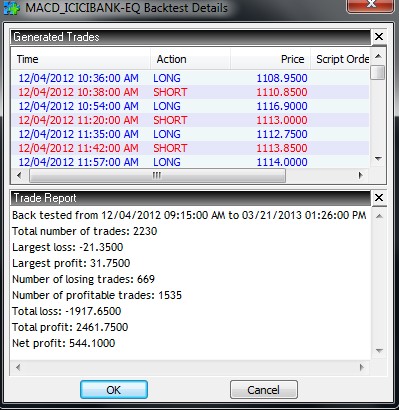Click the Generated Trades right scroll arrow

tap(361, 175)
